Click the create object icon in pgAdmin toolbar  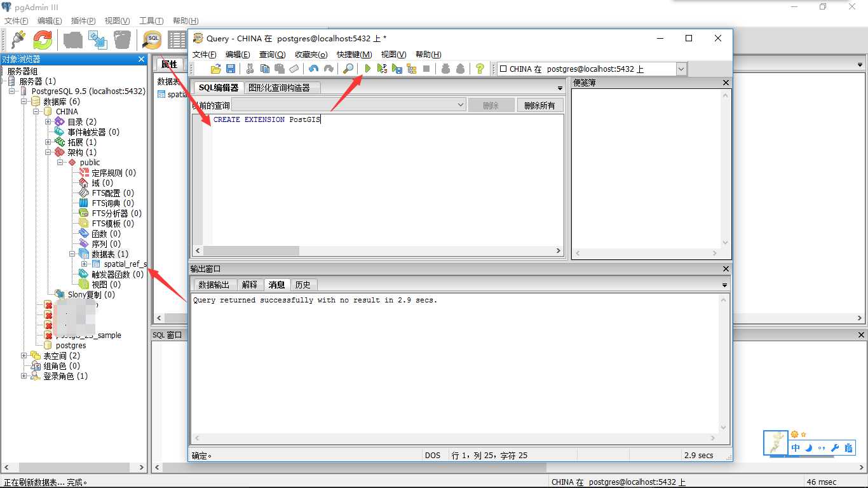98,40
